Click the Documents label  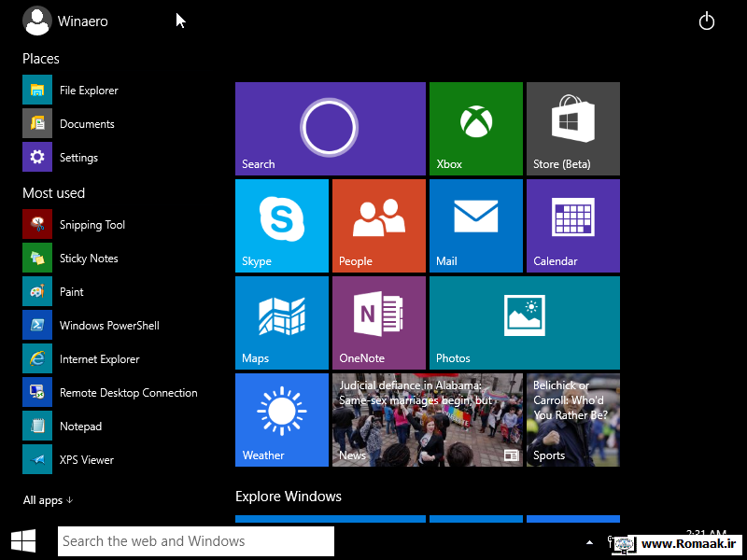pyautogui.click(x=87, y=124)
